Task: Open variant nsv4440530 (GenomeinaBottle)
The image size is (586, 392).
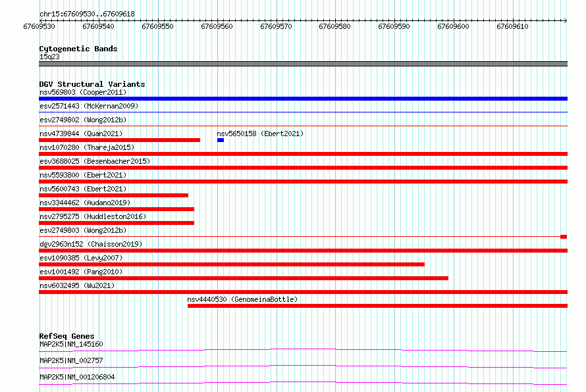Action: point(242,299)
